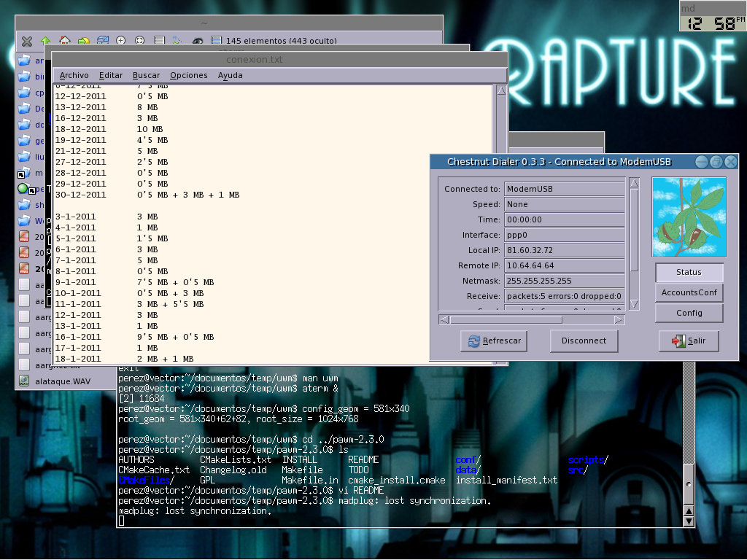Click the dialer horizontal scrollbar thumb

506,320
